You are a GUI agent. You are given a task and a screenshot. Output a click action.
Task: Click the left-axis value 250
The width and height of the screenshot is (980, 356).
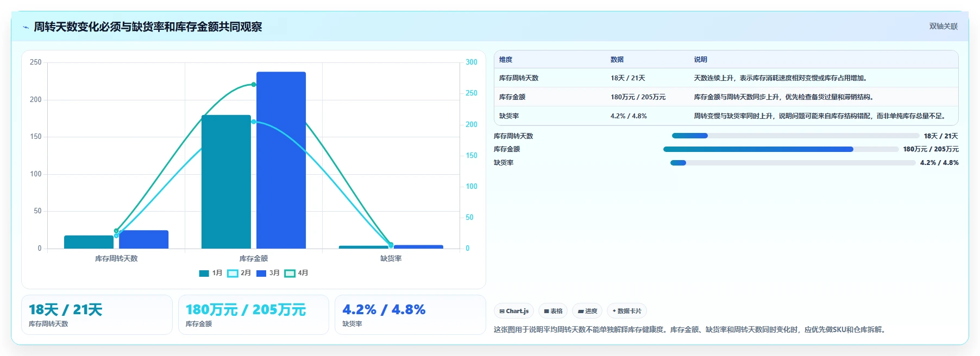(35, 62)
